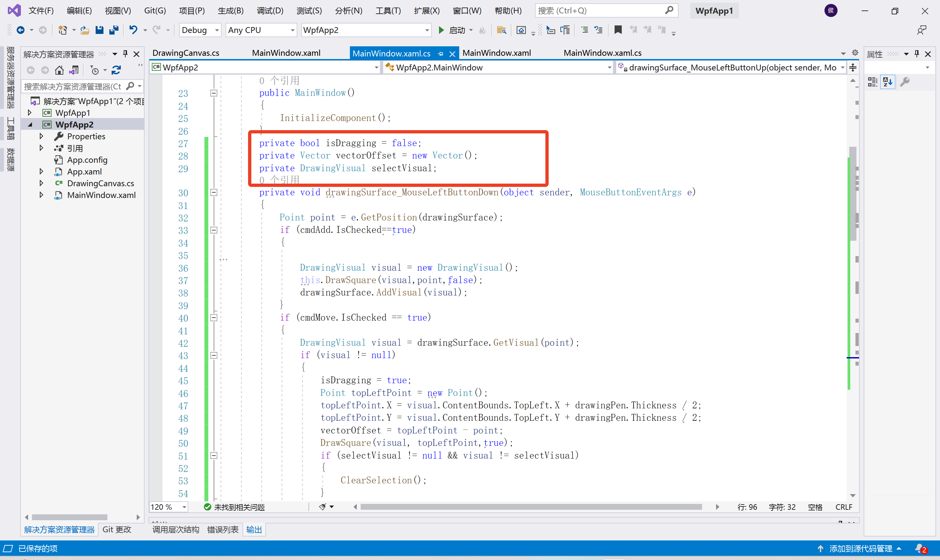Collapse the MainWindow constructor code region
Image resolution: width=940 pixels, height=560 pixels.
click(214, 93)
